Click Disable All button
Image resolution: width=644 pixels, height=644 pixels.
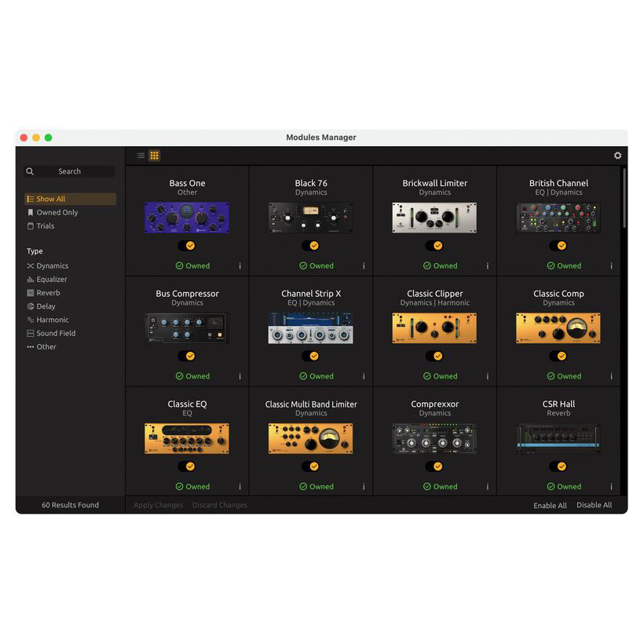tap(594, 505)
